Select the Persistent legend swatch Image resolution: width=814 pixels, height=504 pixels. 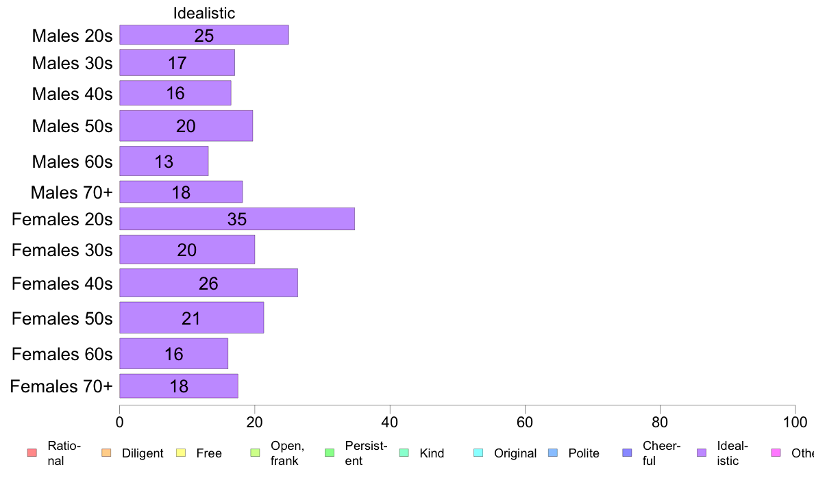pyautogui.click(x=330, y=453)
